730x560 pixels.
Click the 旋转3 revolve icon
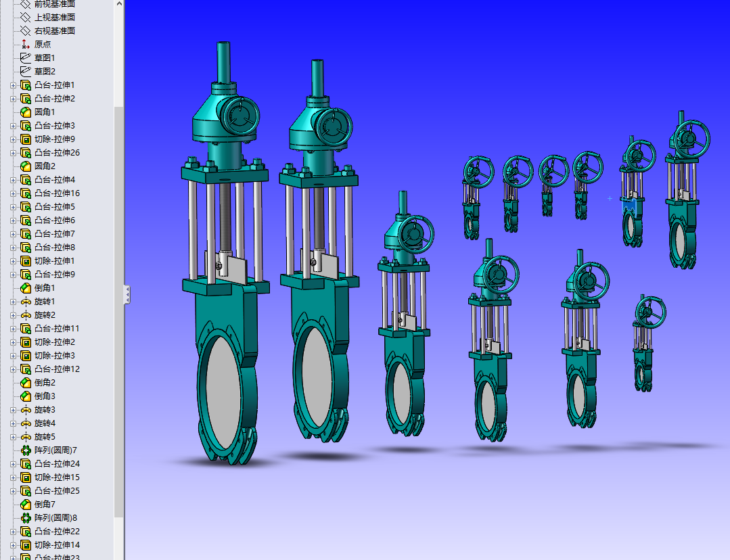(x=26, y=410)
